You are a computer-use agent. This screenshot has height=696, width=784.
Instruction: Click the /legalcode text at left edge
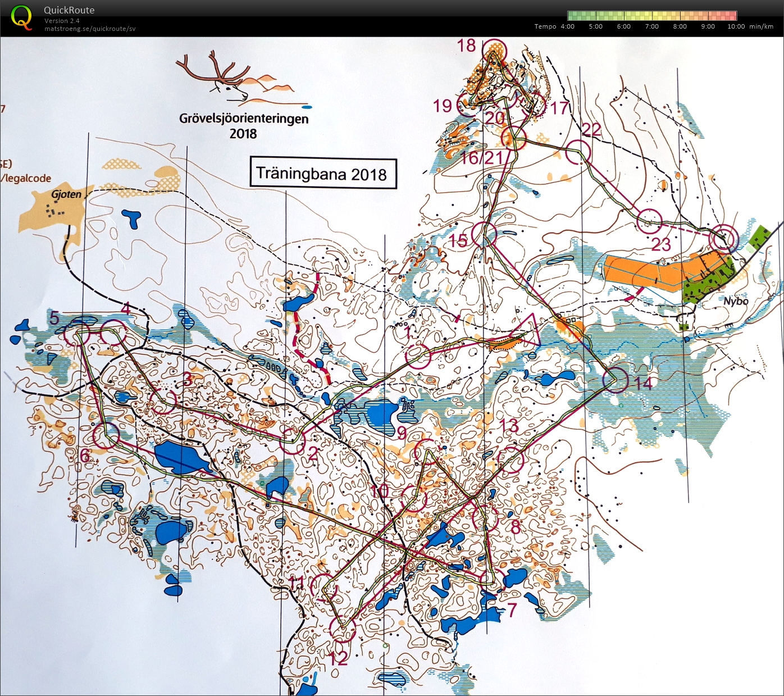25,179
